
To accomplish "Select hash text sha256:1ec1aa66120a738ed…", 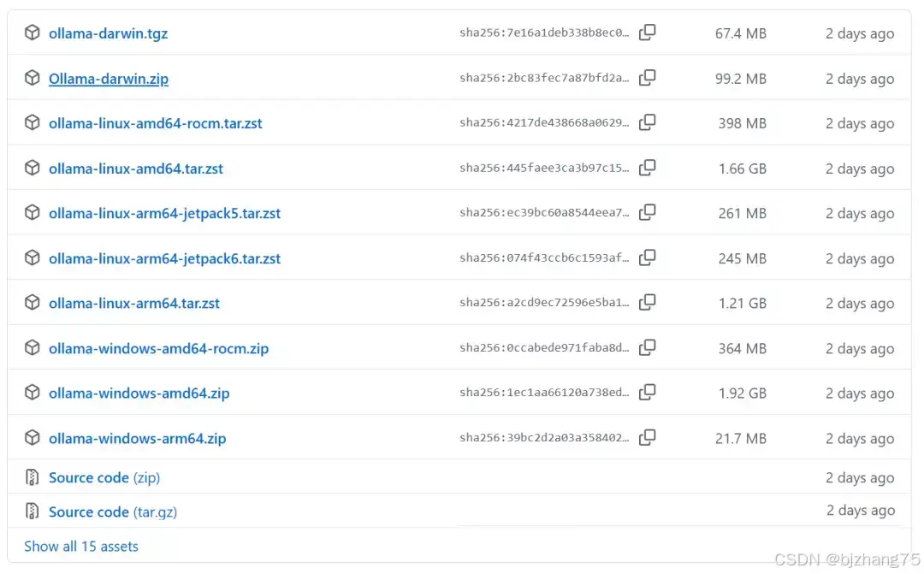I will [x=544, y=393].
